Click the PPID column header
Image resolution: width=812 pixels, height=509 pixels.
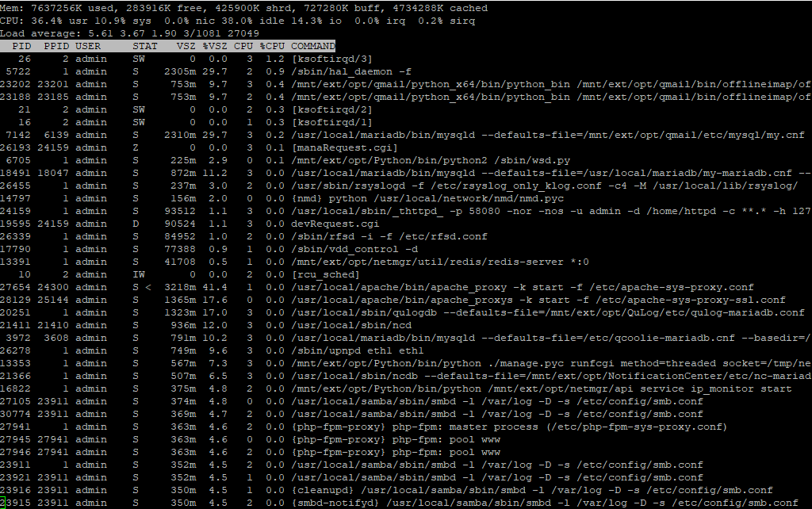pyautogui.click(x=56, y=46)
